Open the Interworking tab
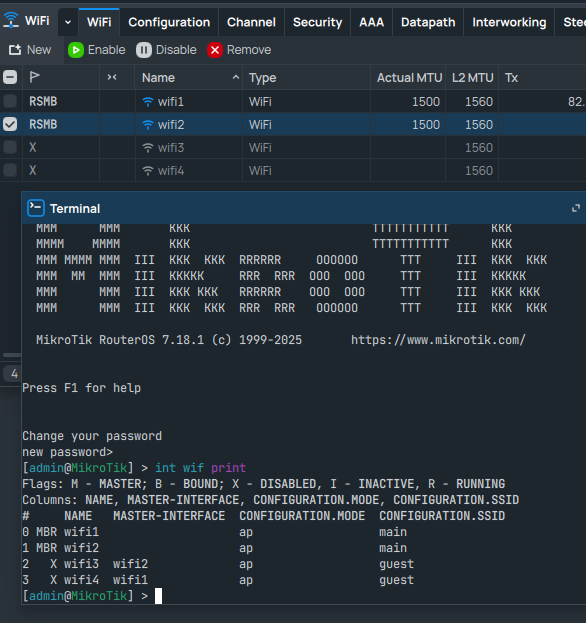 pos(509,22)
